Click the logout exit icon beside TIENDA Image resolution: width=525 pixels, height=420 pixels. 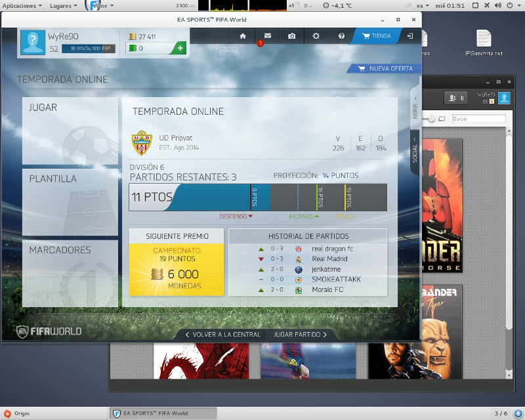pyautogui.click(x=410, y=36)
